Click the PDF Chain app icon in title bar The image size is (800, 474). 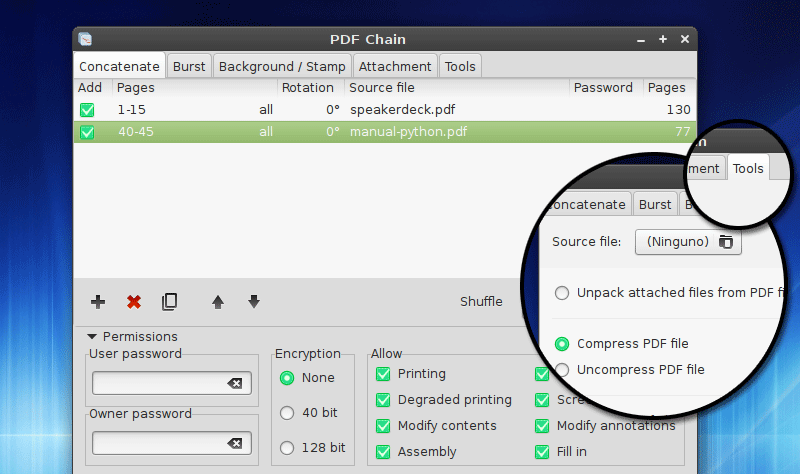(85, 39)
